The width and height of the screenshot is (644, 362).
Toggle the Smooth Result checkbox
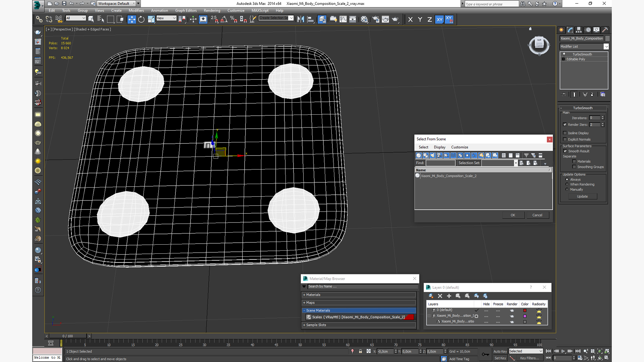tap(565, 151)
